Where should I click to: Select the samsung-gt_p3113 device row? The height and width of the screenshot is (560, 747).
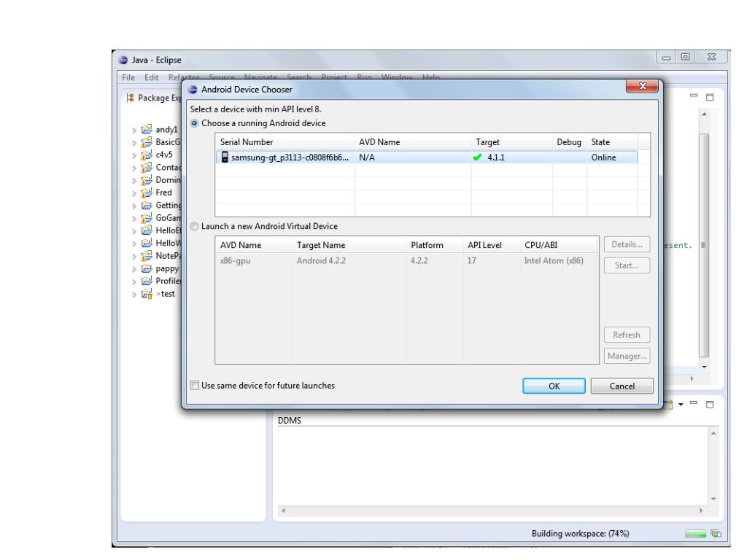(x=426, y=157)
